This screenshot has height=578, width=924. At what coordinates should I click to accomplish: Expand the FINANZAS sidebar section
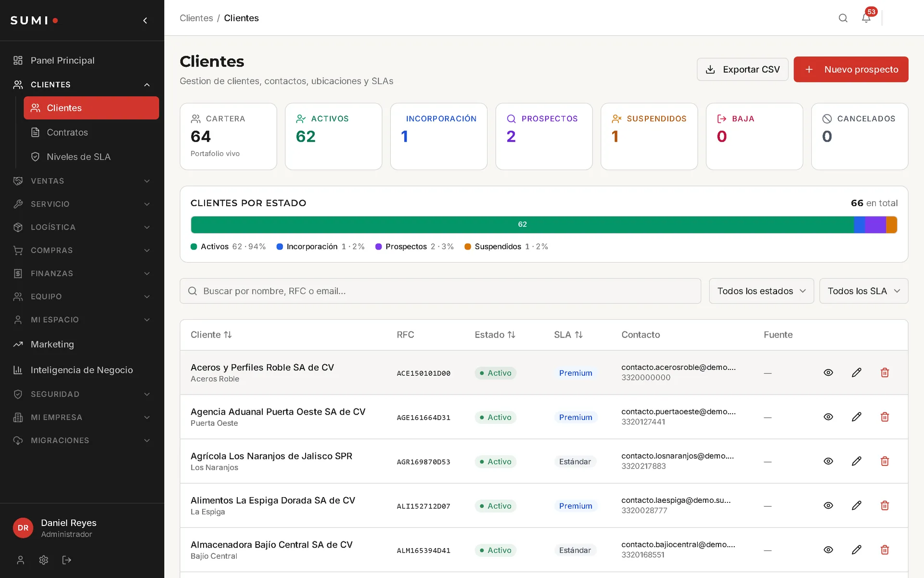[82, 274]
